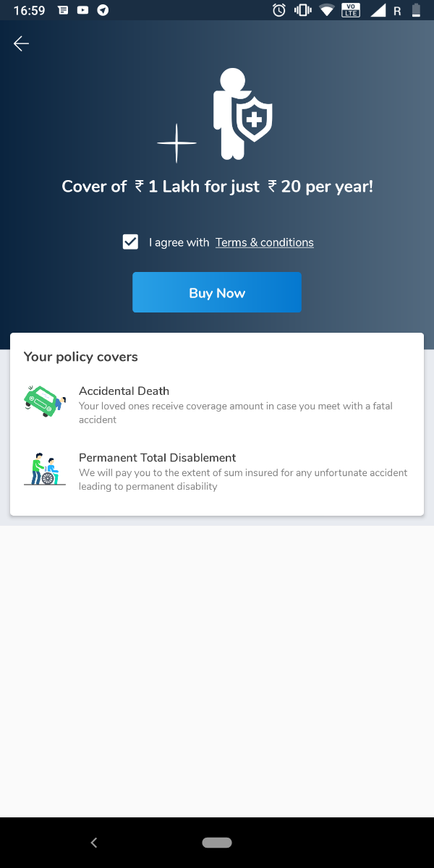Tap the wheelchair Permanent Total Disablement icon

click(45, 469)
